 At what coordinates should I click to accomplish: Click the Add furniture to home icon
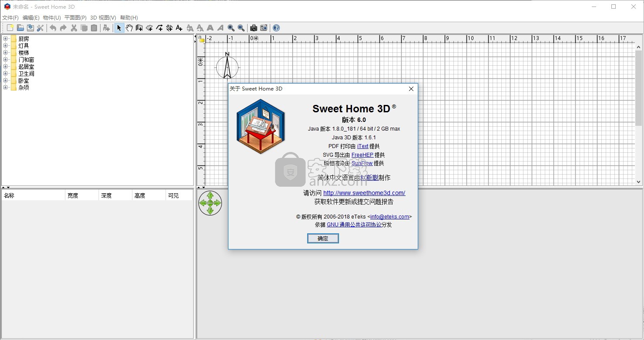tap(106, 28)
